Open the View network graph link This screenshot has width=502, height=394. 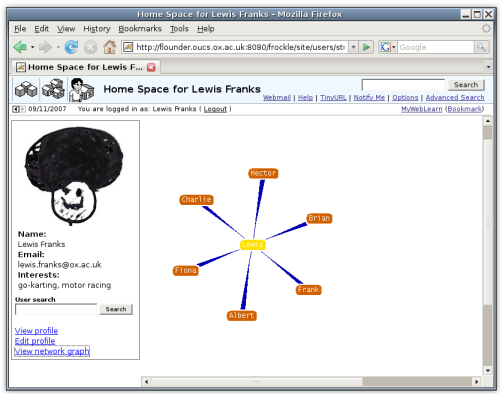click(x=52, y=351)
